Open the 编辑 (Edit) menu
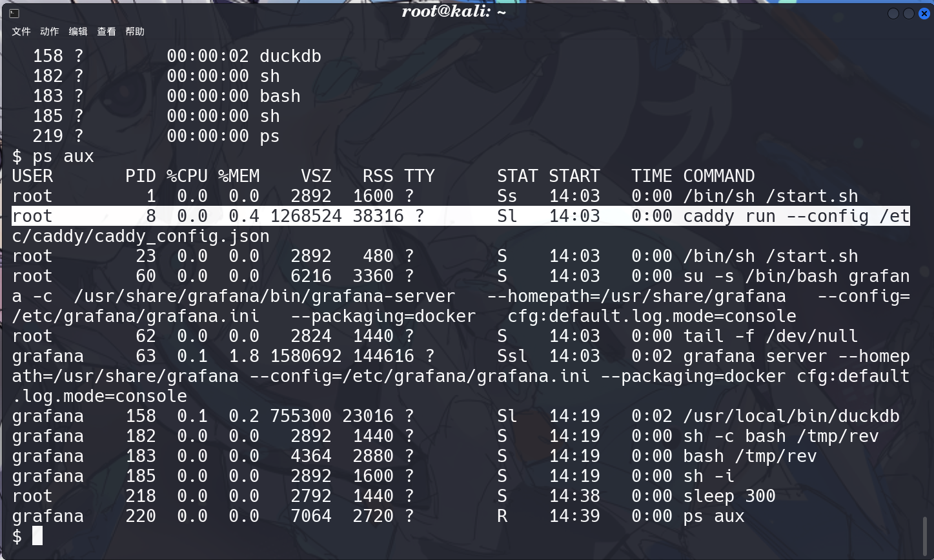This screenshot has width=934, height=560. (78, 32)
